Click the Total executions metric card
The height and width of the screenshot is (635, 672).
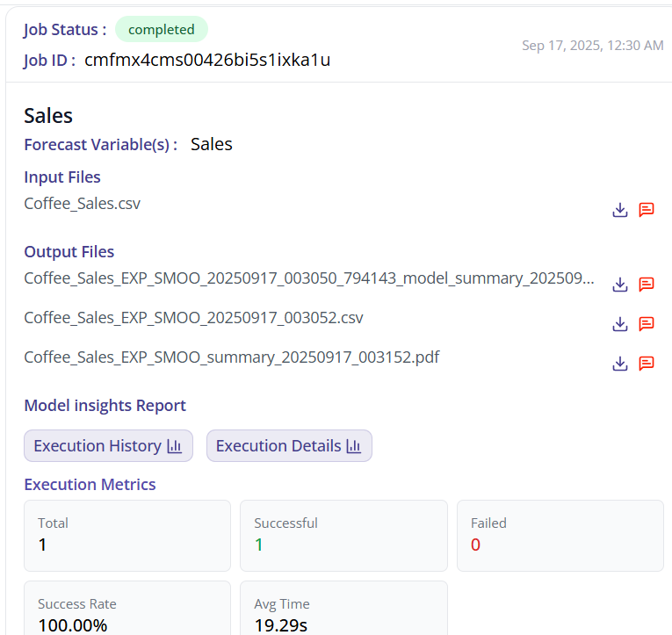pos(127,536)
